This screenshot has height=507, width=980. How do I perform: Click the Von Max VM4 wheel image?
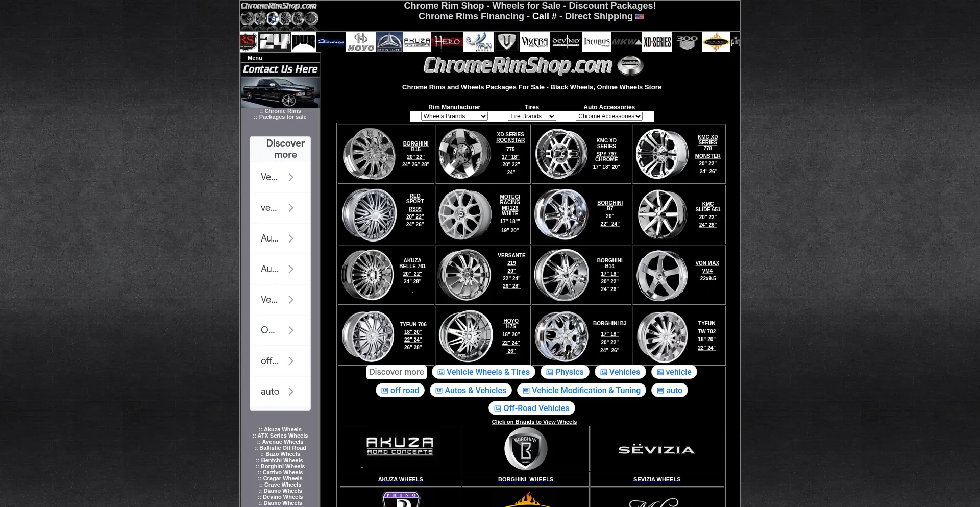pos(662,275)
